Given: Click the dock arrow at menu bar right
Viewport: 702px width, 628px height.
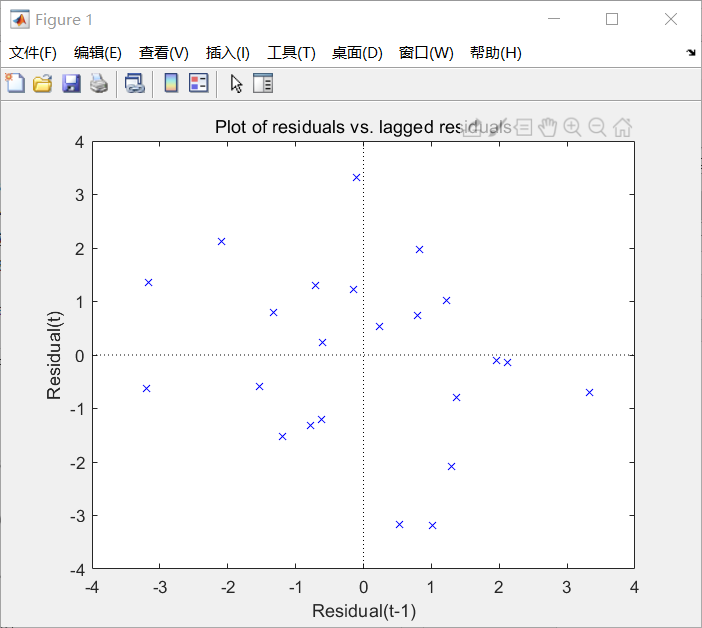Looking at the screenshot, I should [691, 53].
